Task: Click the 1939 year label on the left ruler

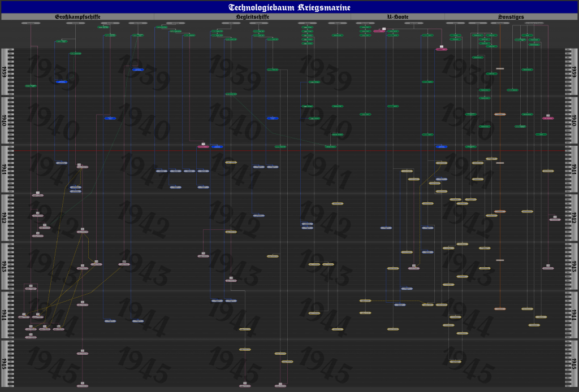Action: point(4,72)
